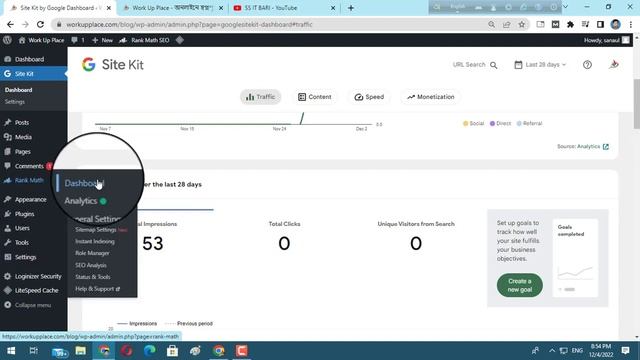Click the browser back arrow
The width and height of the screenshot is (640, 360).
[11, 24]
